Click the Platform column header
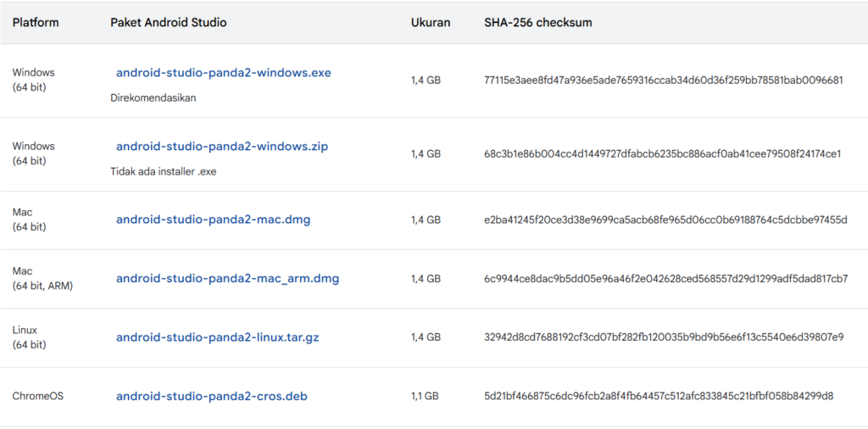This screenshot has width=868, height=429. pyautogui.click(x=36, y=23)
